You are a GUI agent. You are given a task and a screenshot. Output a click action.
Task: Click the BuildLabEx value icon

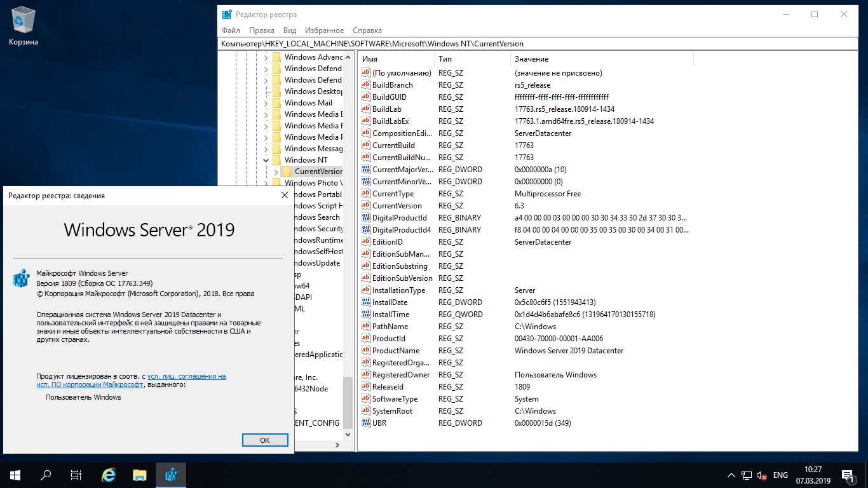click(x=365, y=121)
